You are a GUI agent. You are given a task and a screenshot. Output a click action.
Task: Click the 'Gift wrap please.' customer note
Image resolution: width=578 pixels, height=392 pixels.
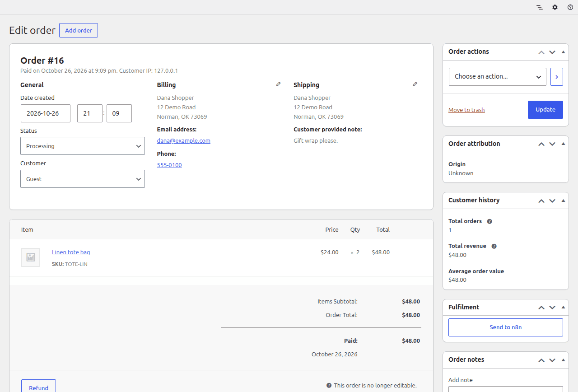point(316,140)
